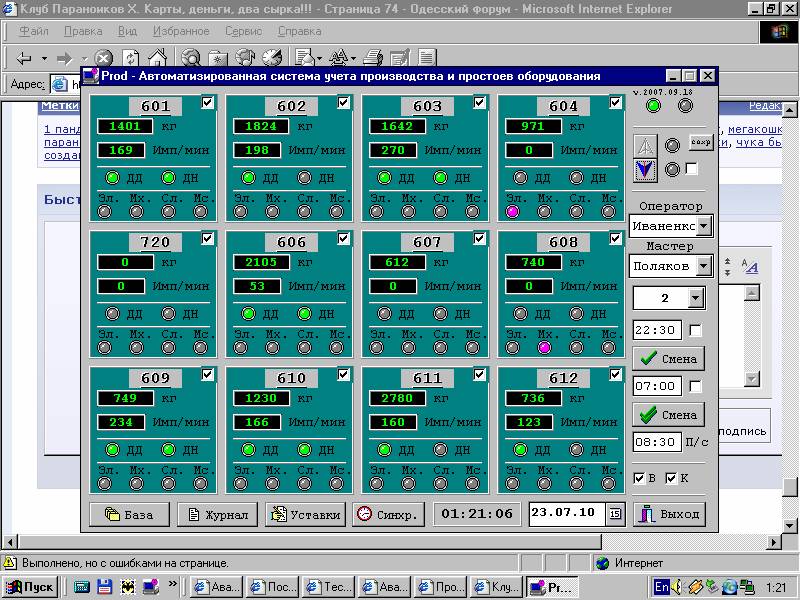Click the Refresh icon in Internet Explorer toolbar
800x600 pixels.
pyautogui.click(x=131, y=58)
